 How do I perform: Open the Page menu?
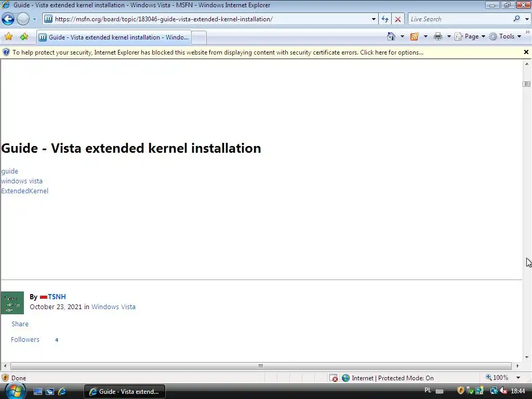(470, 36)
